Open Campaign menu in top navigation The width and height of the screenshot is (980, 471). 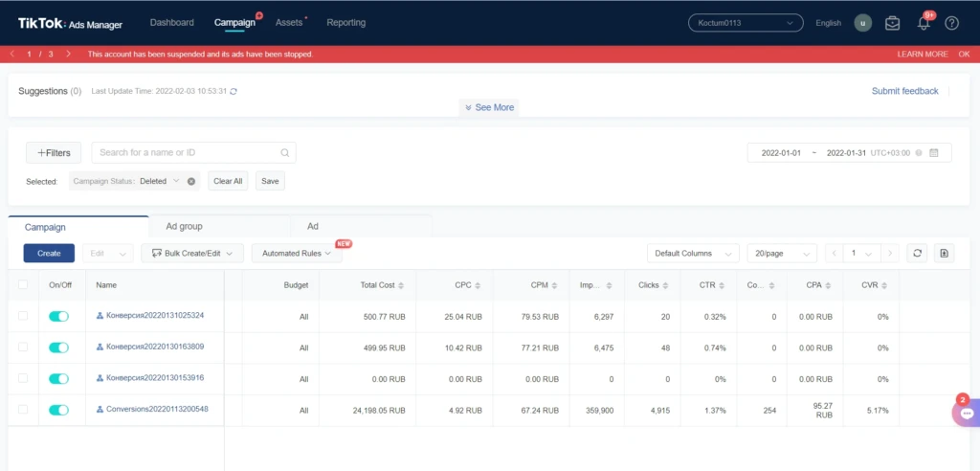tap(235, 23)
